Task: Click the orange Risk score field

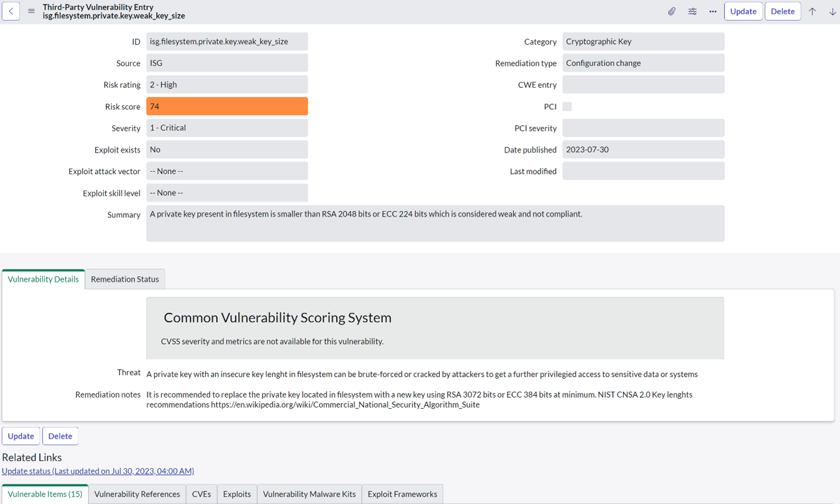Action: 227,106
